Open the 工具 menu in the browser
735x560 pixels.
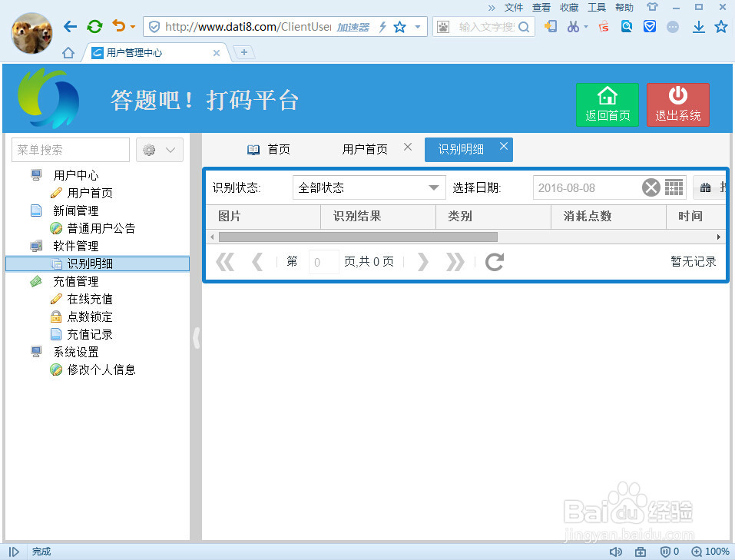point(596,7)
